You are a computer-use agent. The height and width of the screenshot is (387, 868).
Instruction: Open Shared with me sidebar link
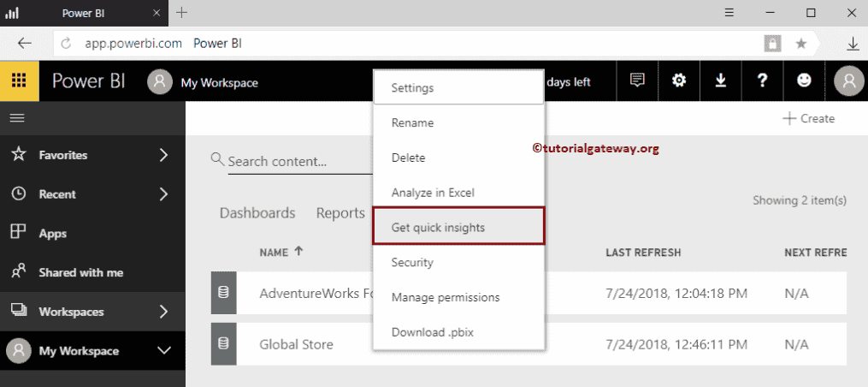(81, 272)
